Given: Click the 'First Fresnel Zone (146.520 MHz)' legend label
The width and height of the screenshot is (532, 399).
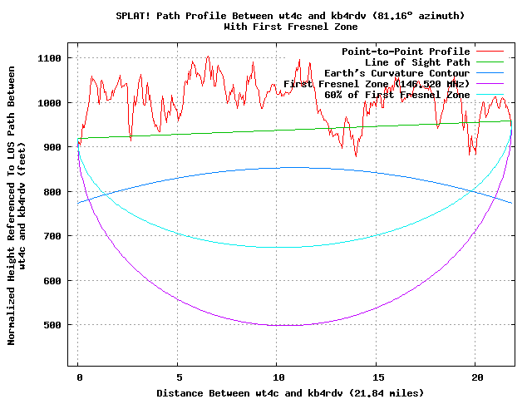Looking at the screenshot, I should pyautogui.click(x=377, y=84).
